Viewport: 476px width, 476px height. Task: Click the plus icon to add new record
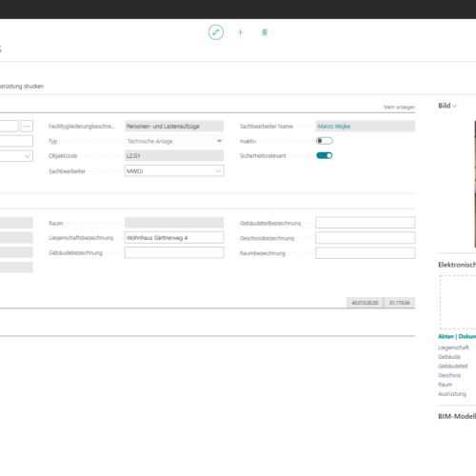pos(240,32)
